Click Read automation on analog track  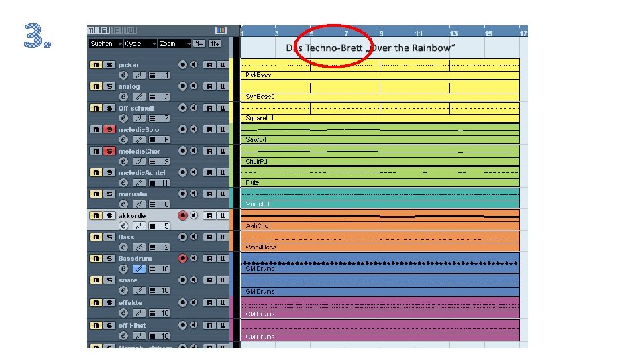pos(209,86)
